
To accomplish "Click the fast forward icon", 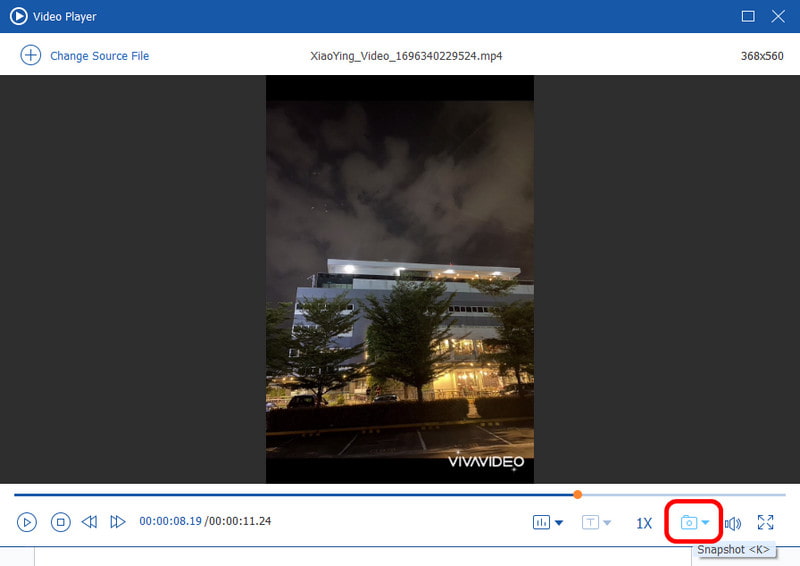I will (x=118, y=522).
